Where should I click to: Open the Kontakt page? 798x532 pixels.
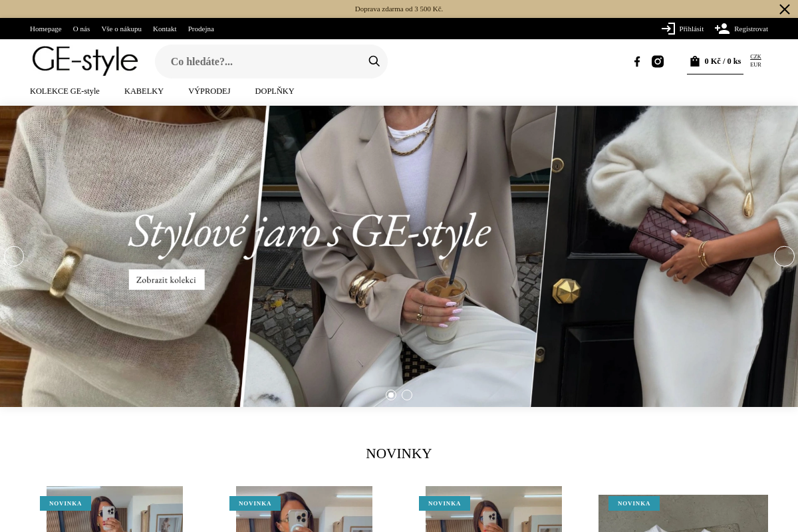point(165,29)
